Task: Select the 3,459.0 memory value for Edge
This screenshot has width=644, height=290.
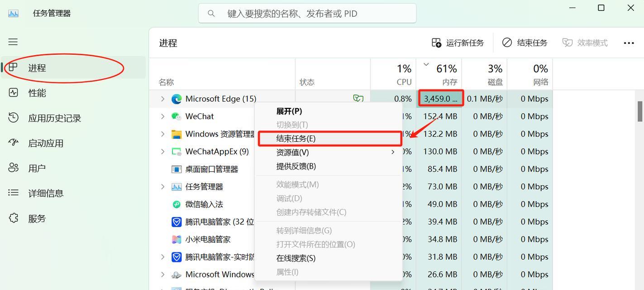Action: pos(441,98)
